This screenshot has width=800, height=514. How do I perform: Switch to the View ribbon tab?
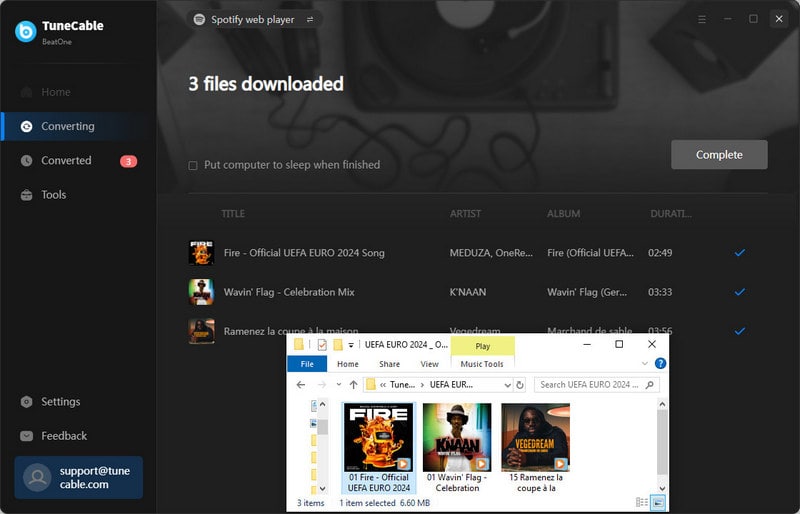429,364
